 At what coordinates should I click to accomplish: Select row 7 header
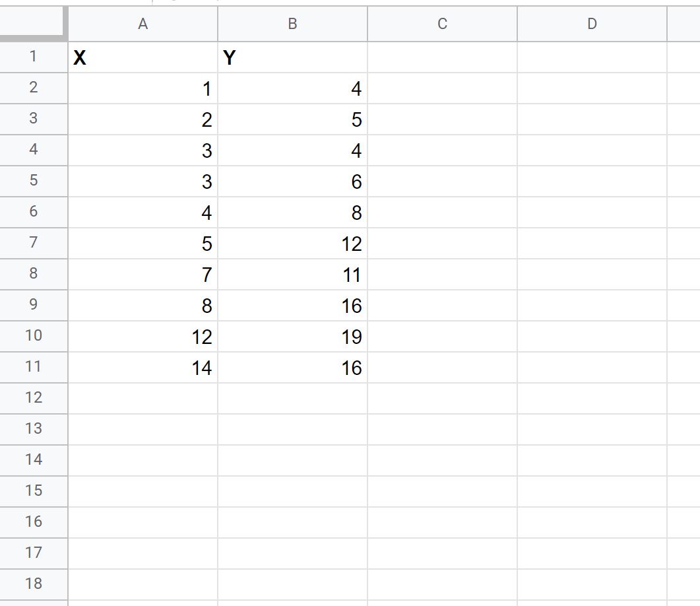[34, 243]
